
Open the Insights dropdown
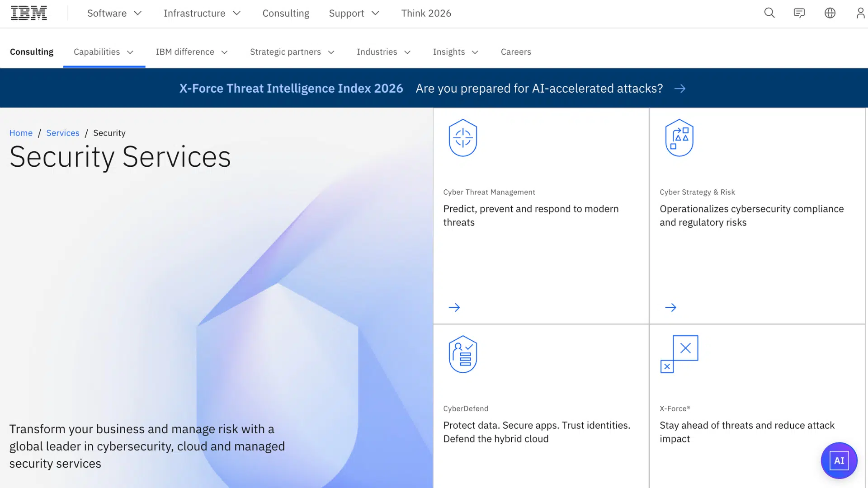[456, 52]
